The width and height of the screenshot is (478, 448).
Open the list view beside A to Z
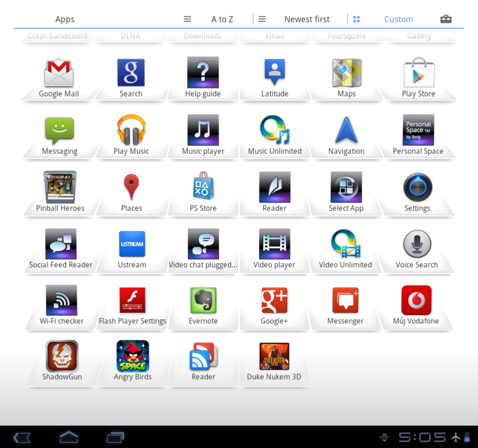[187, 19]
